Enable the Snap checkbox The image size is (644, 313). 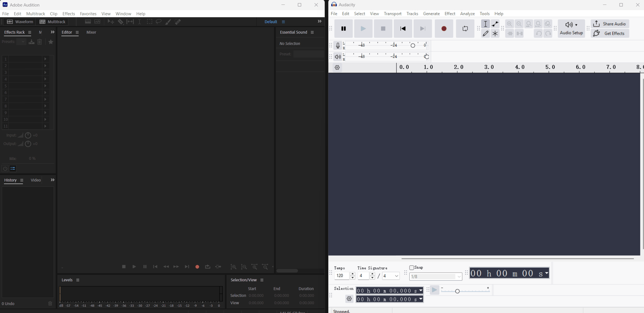(x=412, y=267)
